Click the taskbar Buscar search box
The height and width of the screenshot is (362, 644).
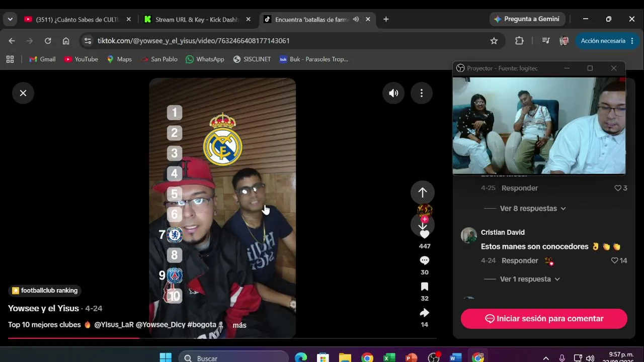click(x=233, y=358)
